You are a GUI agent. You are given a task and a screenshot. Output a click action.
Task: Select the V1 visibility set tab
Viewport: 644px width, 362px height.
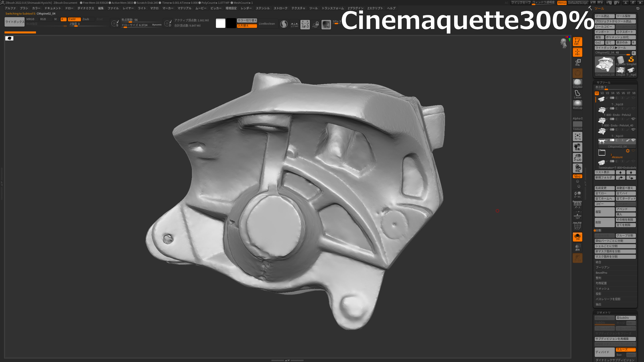point(597,93)
